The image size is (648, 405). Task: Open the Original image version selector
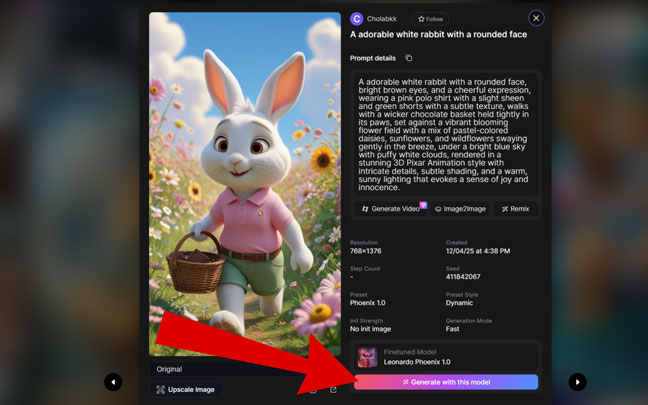243,369
